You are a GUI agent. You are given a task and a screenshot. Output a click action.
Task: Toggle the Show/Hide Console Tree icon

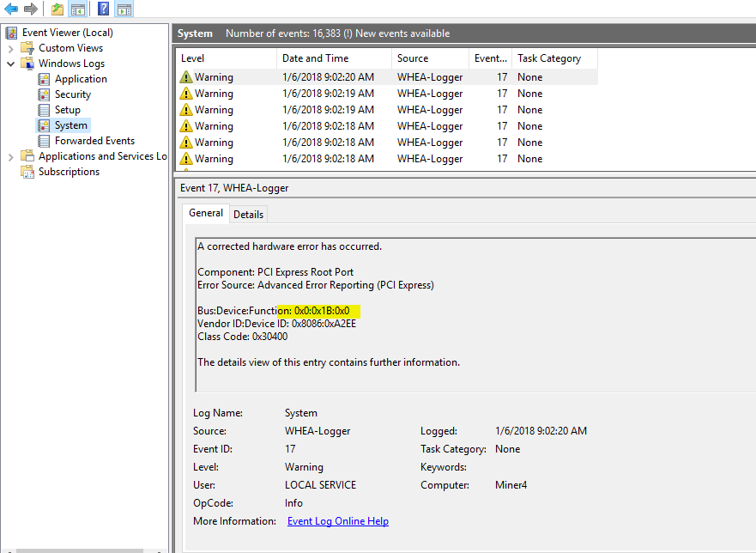(77, 9)
